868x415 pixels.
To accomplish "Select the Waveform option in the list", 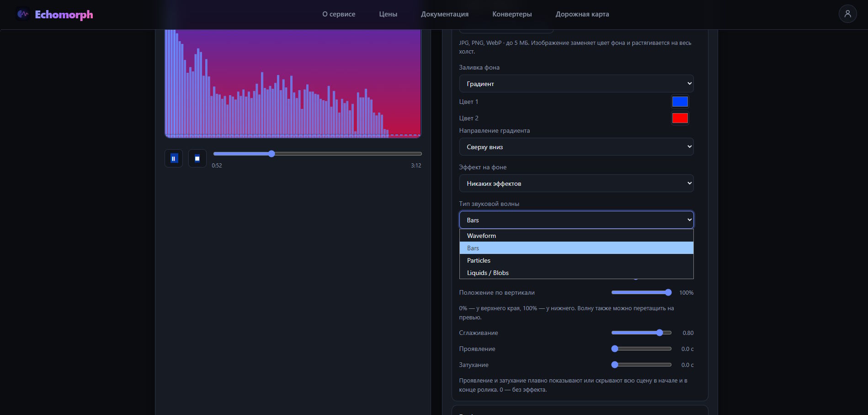I will 576,236.
